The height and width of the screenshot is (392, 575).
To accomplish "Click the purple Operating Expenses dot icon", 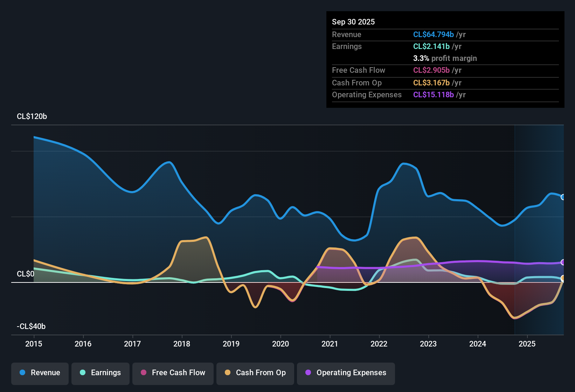I will [x=308, y=373].
